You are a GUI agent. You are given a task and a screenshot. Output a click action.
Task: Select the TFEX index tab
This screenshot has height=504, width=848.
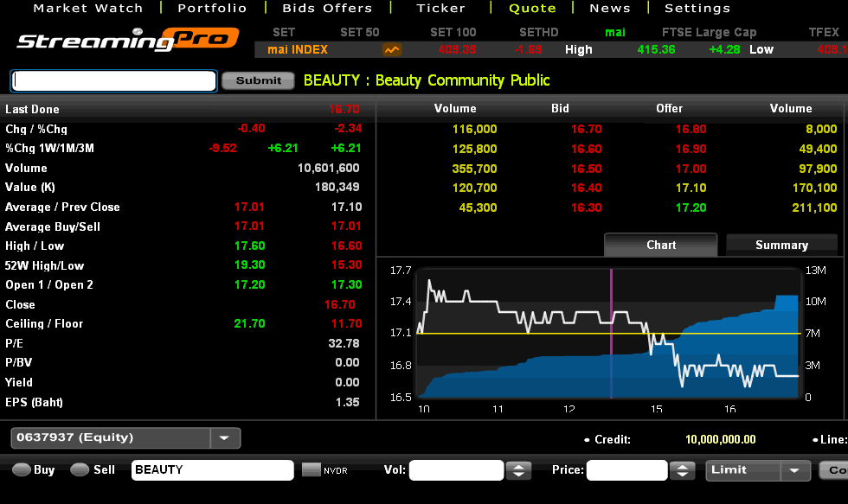(824, 32)
